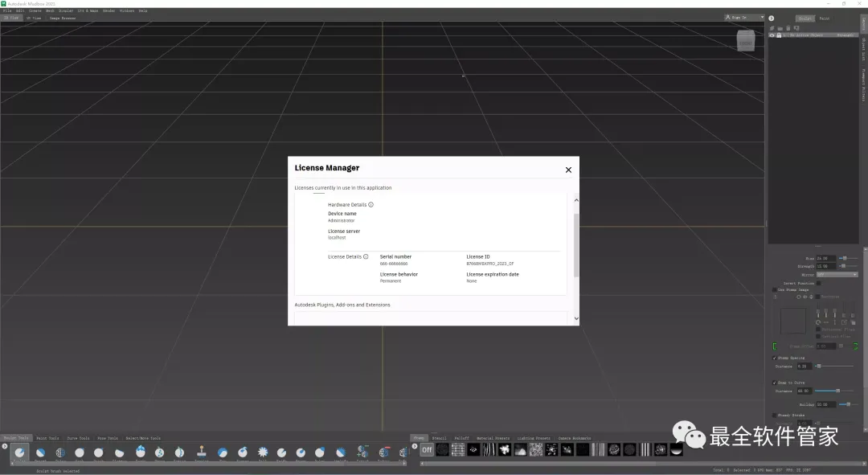Screen dimensions: 868x475
Task: Select the Knife sculpt tool
Action: 281,452
